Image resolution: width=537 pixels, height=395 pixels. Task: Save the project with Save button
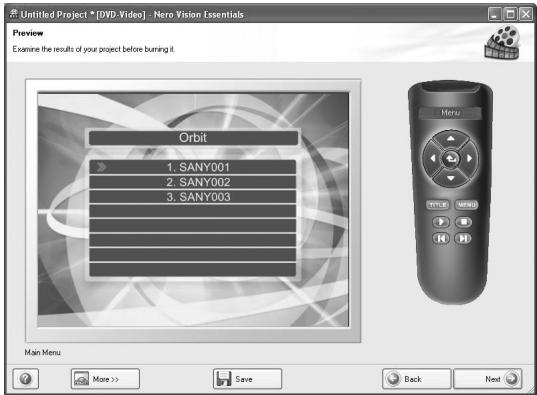tap(247, 379)
